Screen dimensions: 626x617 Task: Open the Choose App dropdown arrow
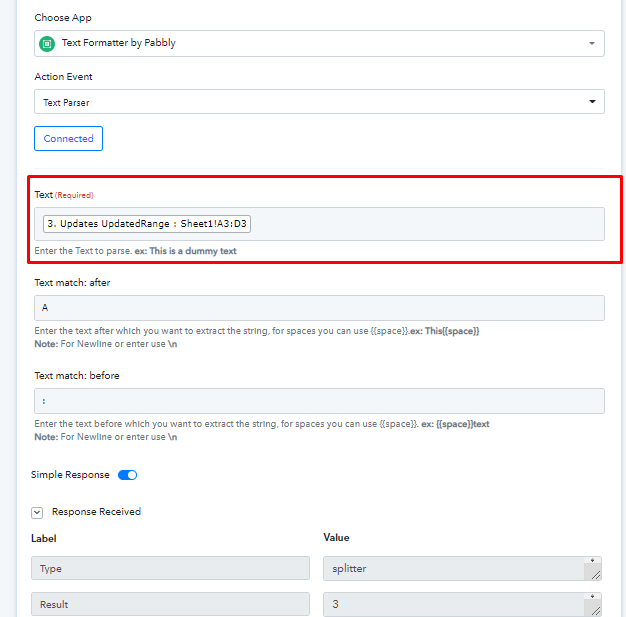[x=592, y=44]
